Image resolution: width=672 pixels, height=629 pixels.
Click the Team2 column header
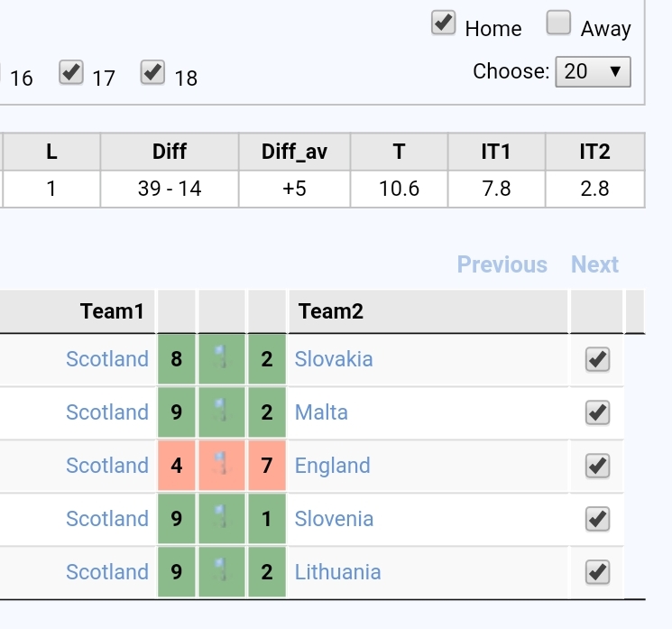click(x=428, y=311)
